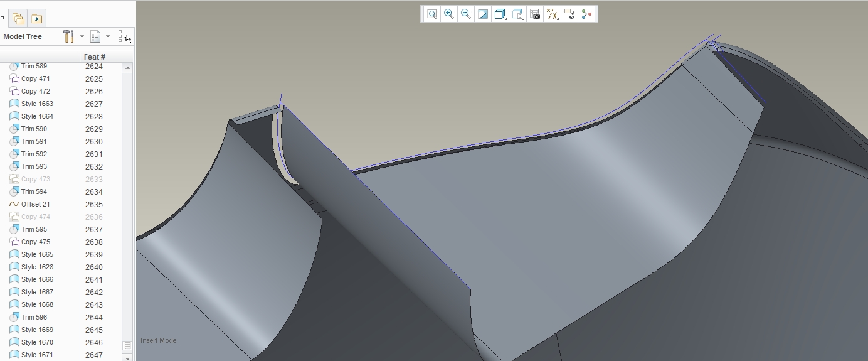This screenshot has width=868, height=361.
Task: Switch to the Favorites folder tab
Action: click(x=37, y=18)
